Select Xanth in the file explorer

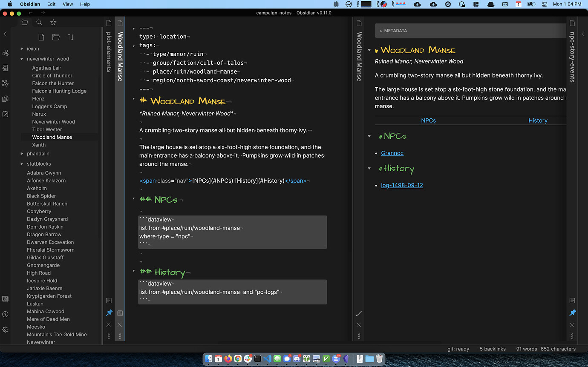tap(39, 145)
